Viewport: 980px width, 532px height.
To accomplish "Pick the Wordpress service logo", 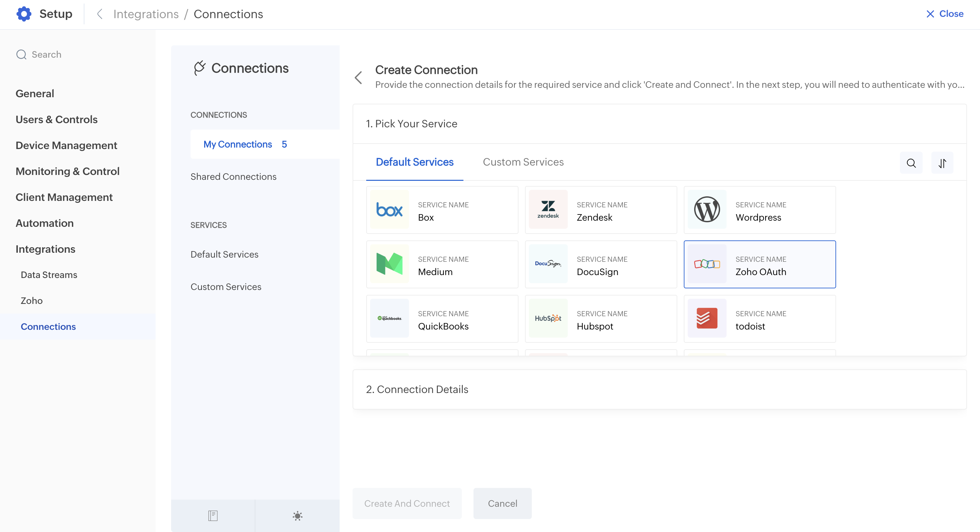I will point(706,210).
